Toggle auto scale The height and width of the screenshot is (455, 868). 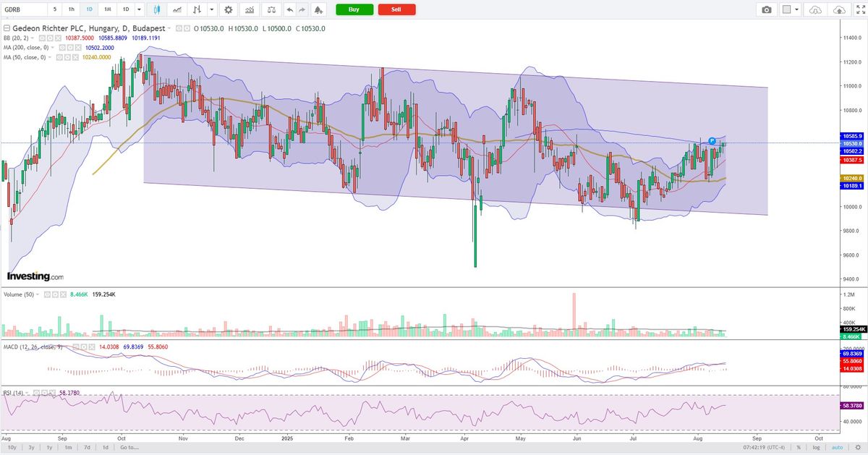pos(837,448)
